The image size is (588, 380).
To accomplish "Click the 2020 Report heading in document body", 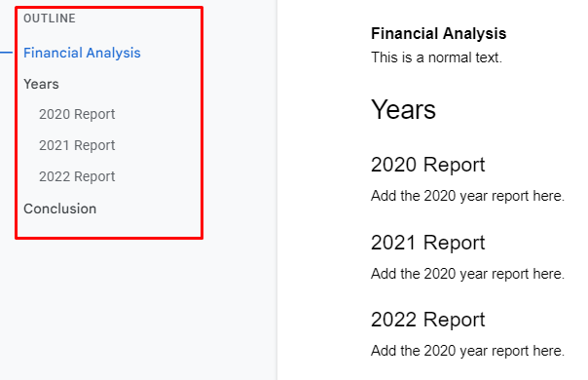I will 428,165.
